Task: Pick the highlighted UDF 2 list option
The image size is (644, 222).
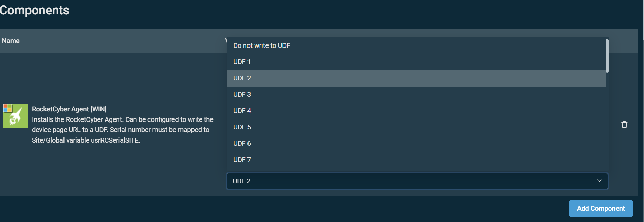Action: [x=242, y=78]
